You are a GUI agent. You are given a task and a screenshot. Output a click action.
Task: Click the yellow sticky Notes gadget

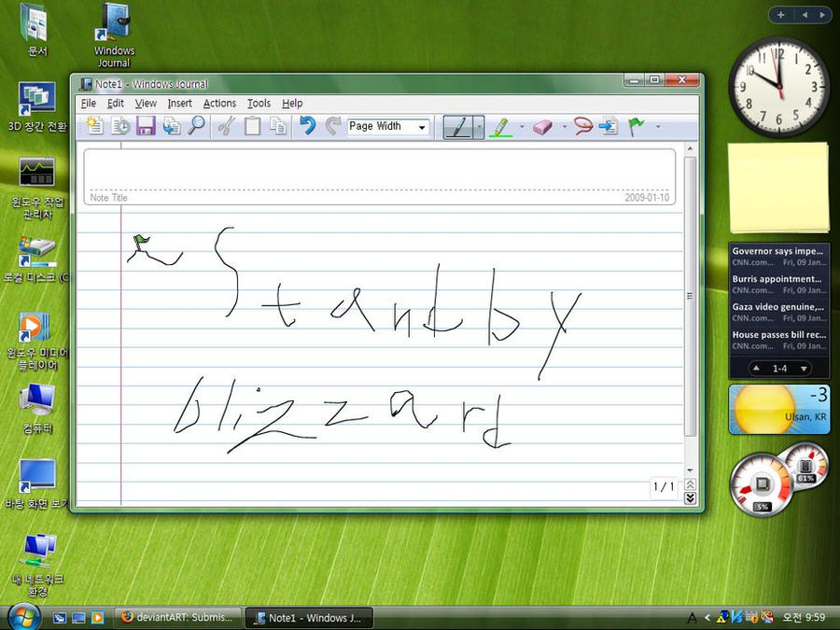point(778,188)
